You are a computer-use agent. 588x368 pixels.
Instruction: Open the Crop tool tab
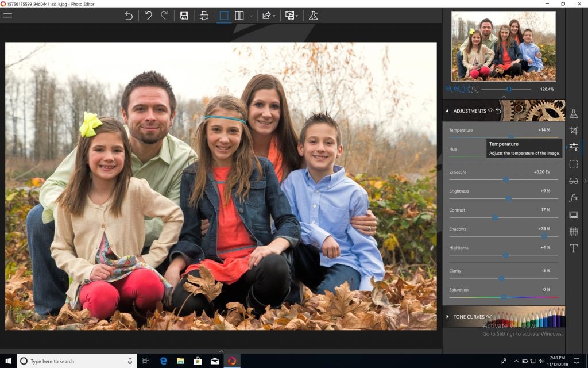pyautogui.click(x=574, y=131)
